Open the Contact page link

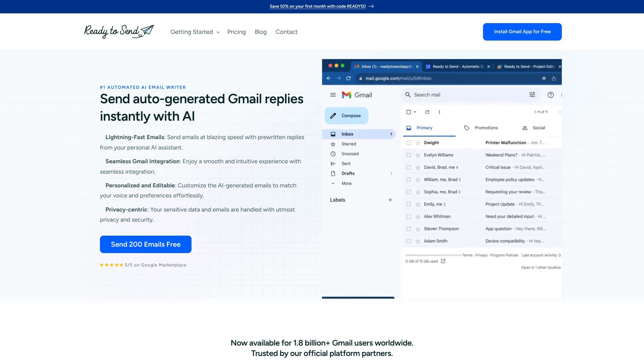(286, 32)
